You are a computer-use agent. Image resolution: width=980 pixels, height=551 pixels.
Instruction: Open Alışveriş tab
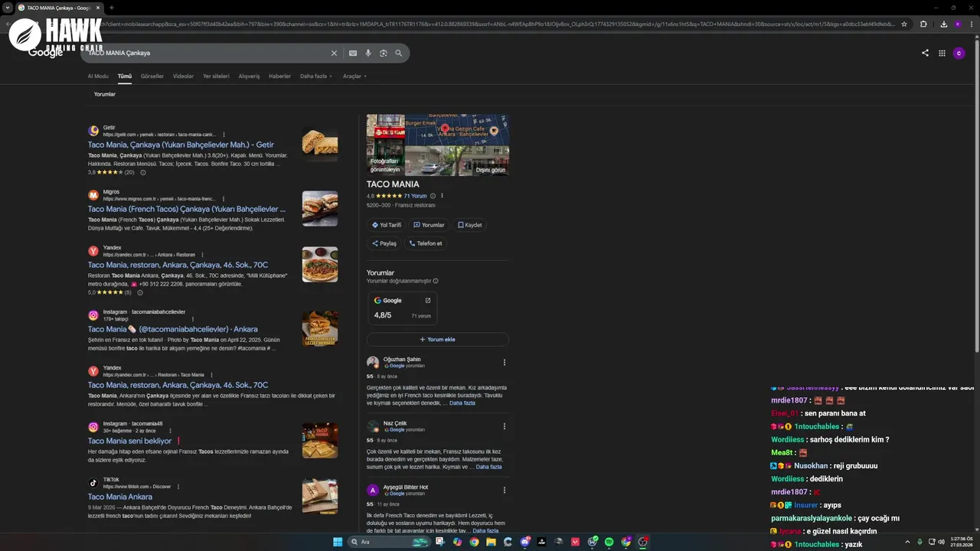pyautogui.click(x=250, y=77)
